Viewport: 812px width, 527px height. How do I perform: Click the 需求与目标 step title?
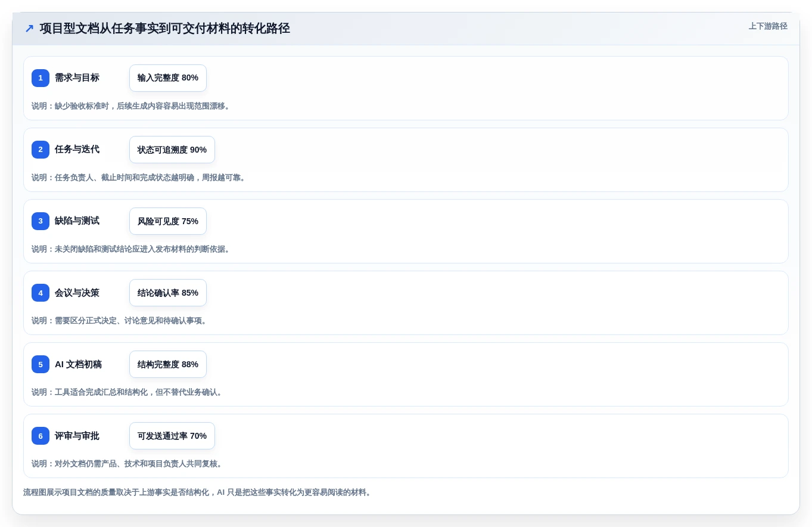pos(77,78)
